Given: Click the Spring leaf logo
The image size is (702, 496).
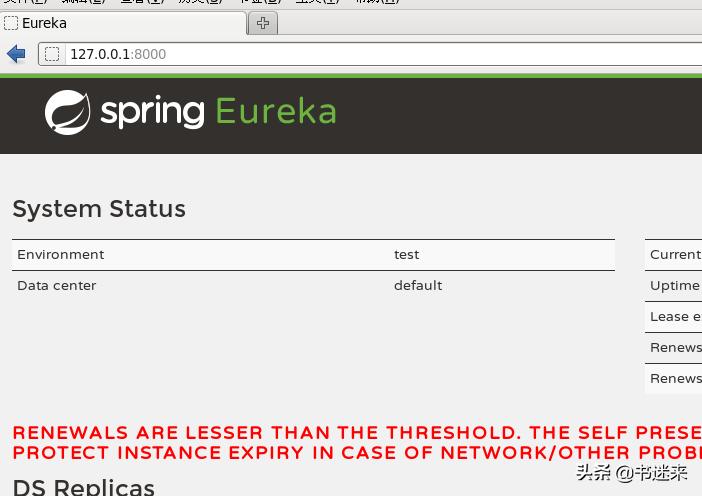Looking at the screenshot, I should [x=67, y=112].
